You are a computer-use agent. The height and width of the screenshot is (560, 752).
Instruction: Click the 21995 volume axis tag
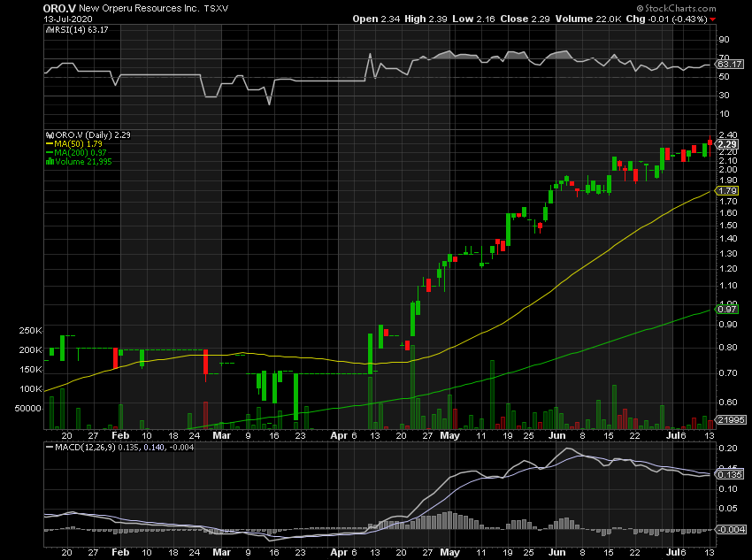731,419
